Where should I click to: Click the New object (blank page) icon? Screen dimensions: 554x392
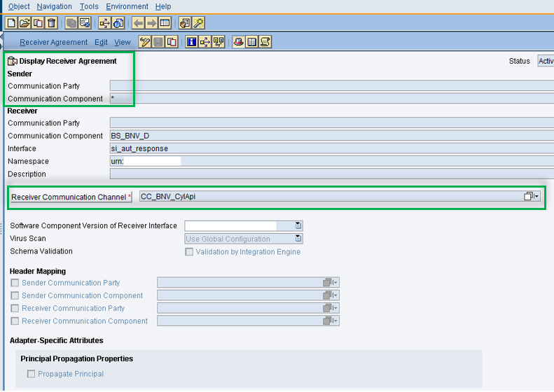[11, 23]
